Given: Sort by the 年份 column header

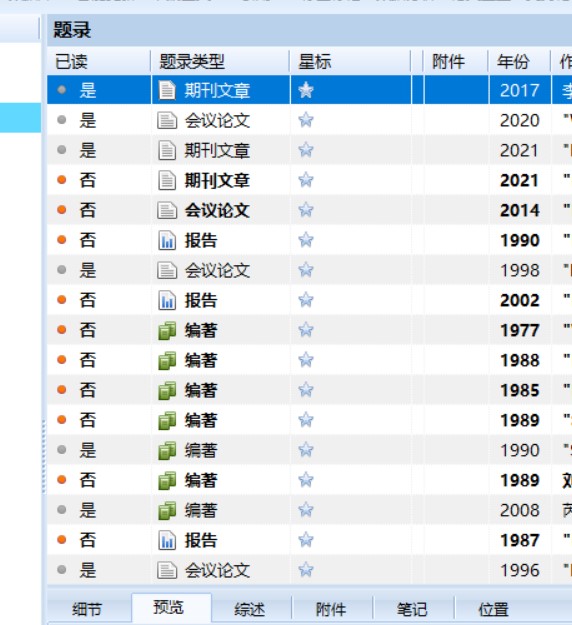Looking at the screenshot, I should pyautogui.click(x=513, y=62).
